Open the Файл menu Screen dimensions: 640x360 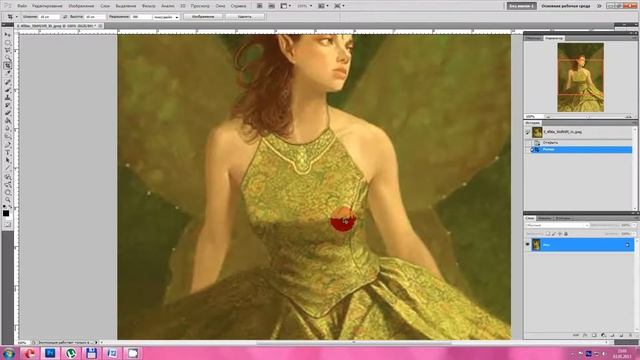tap(22, 6)
